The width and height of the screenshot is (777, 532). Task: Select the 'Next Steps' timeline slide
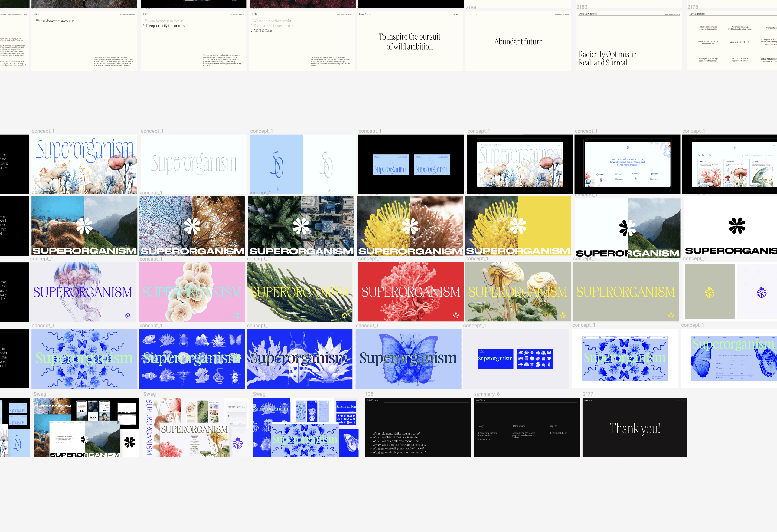[x=526, y=427]
